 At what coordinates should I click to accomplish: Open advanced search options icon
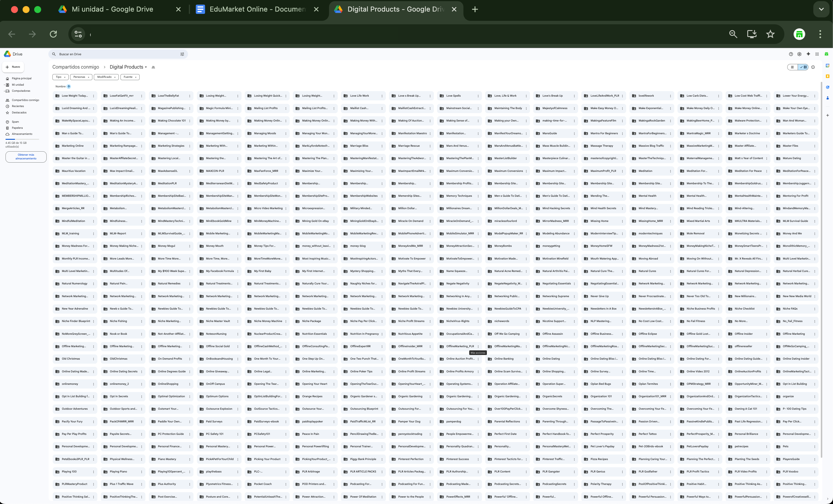click(182, 54)
